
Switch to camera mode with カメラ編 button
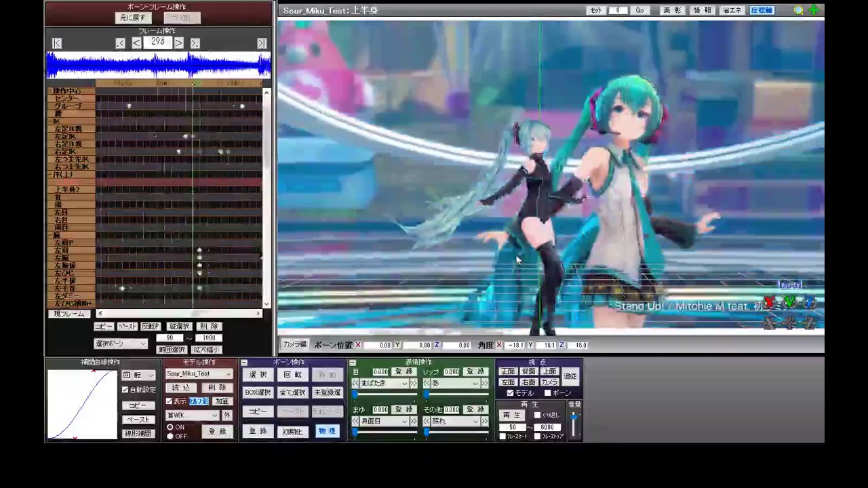click(x=294, y=345)
